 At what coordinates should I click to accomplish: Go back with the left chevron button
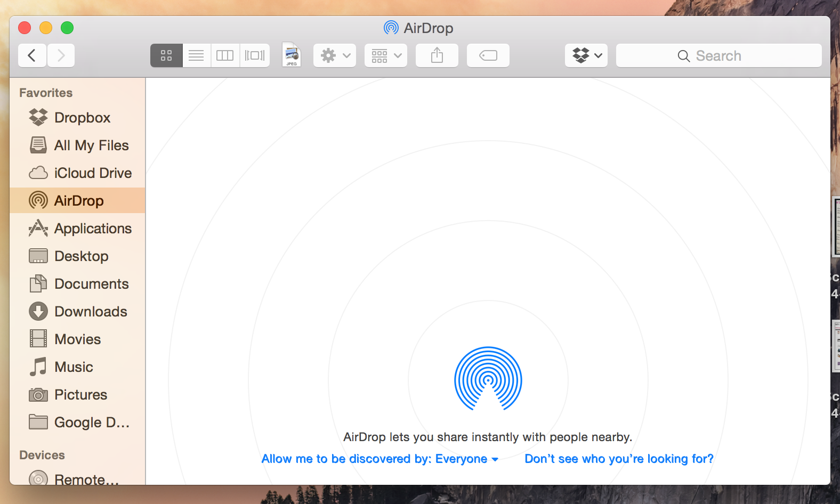[x=32, y=55]
